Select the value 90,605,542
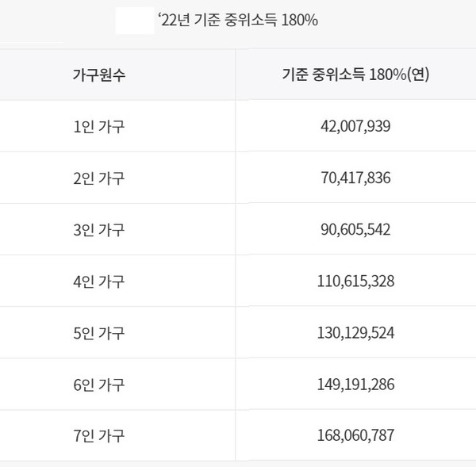This screenshot has width=476, height=467. tap(355, 229)
